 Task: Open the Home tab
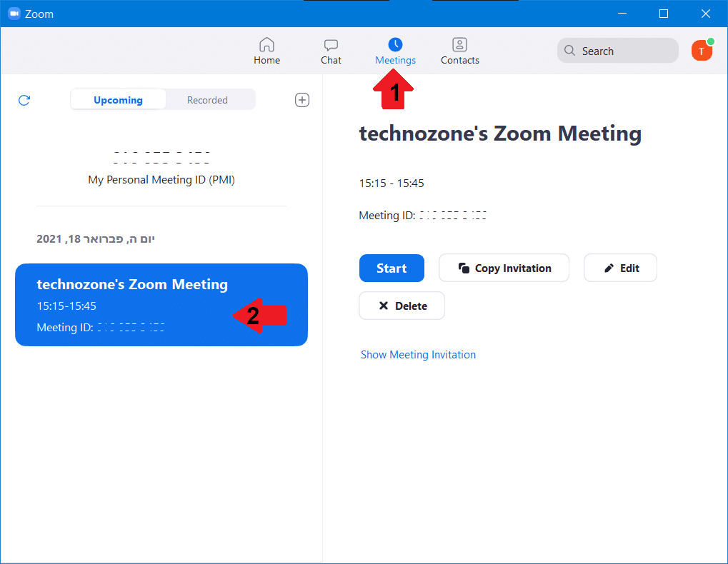tap(266, 51)
